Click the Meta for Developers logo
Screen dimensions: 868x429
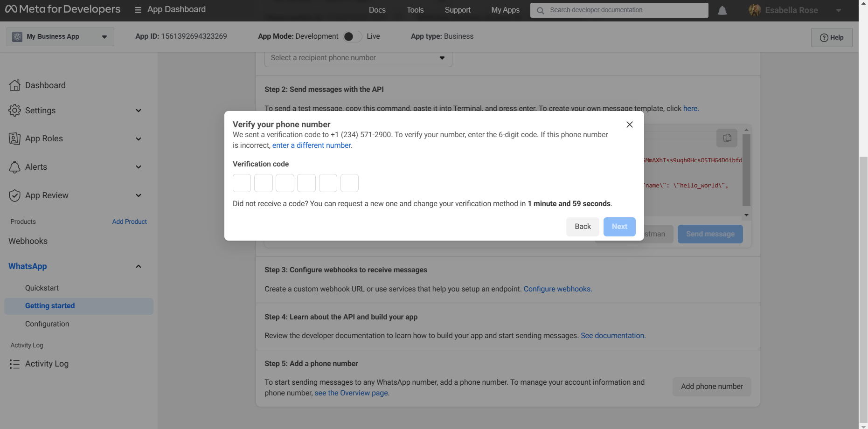point(62,9)
